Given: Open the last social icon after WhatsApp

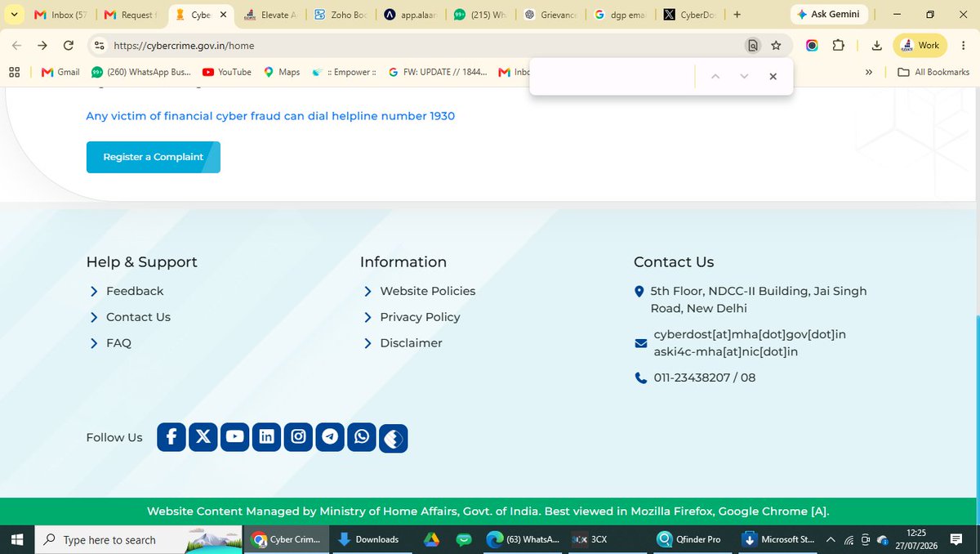Looking at the screenshot, I should click(x=394, y=439).
